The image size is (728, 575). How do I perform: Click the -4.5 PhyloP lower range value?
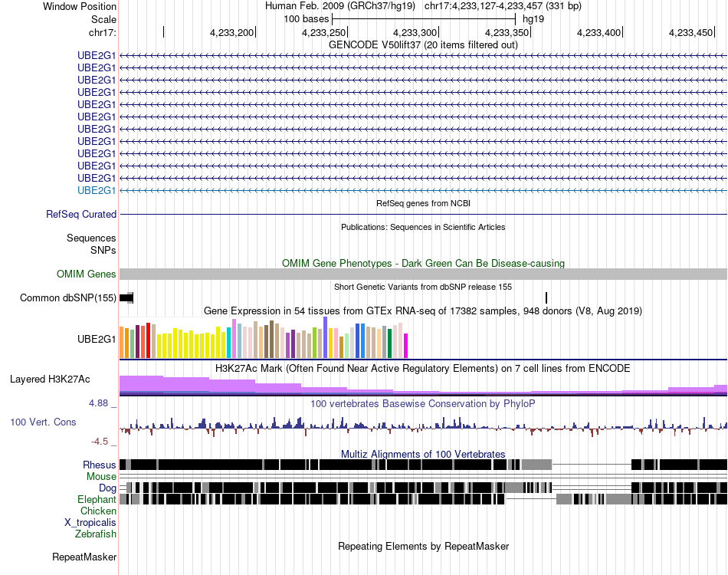pos(100,442)
